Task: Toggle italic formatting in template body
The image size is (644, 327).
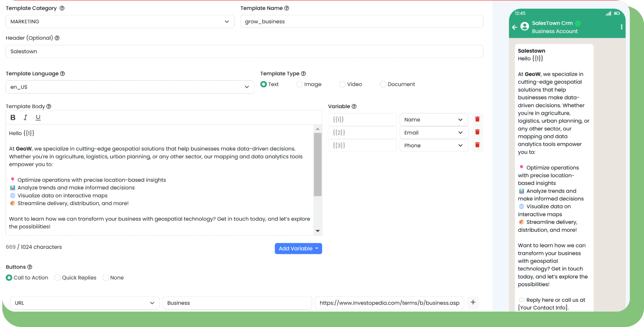Action: [25, 117]
